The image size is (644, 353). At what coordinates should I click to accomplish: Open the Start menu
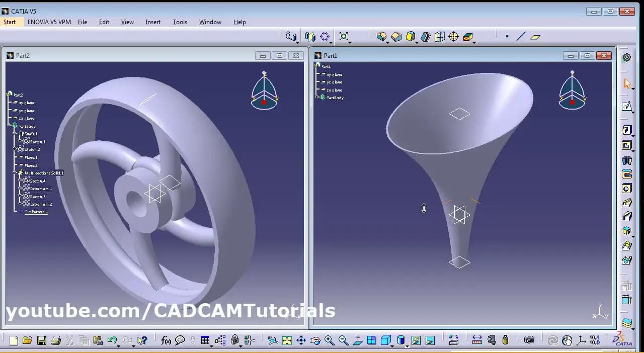[x=10, y=22]
